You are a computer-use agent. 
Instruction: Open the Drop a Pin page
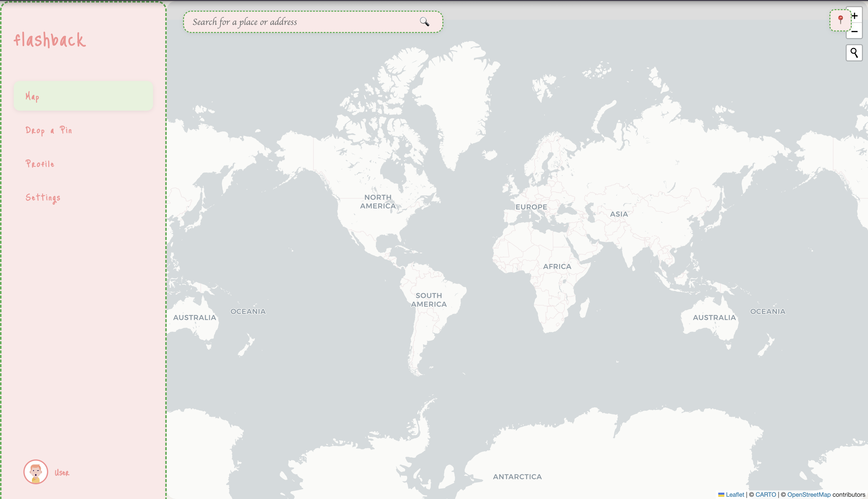coord(49,130)
